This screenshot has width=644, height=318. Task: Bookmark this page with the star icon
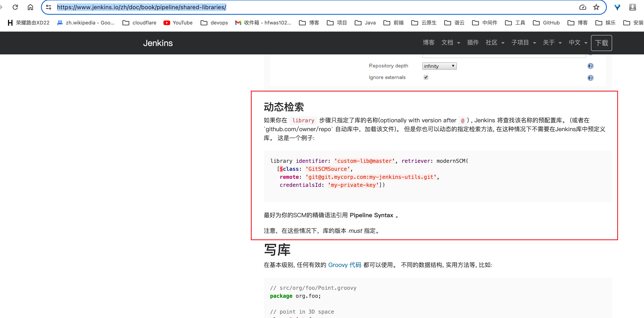tap(596, 7)
